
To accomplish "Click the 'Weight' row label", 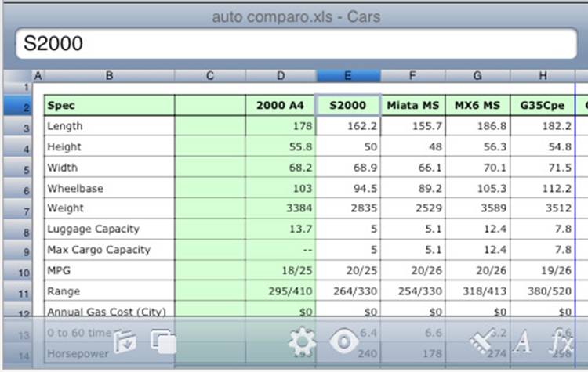I will click(109, 208).
